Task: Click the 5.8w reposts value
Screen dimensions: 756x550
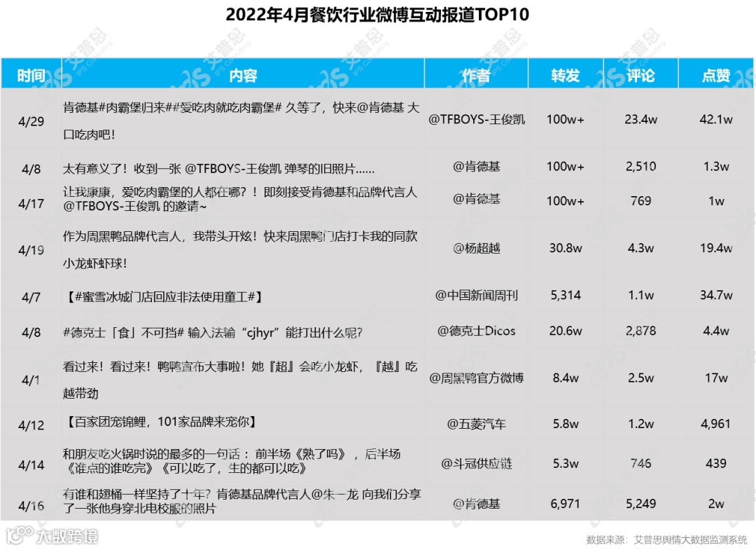Action: point(566,424)
